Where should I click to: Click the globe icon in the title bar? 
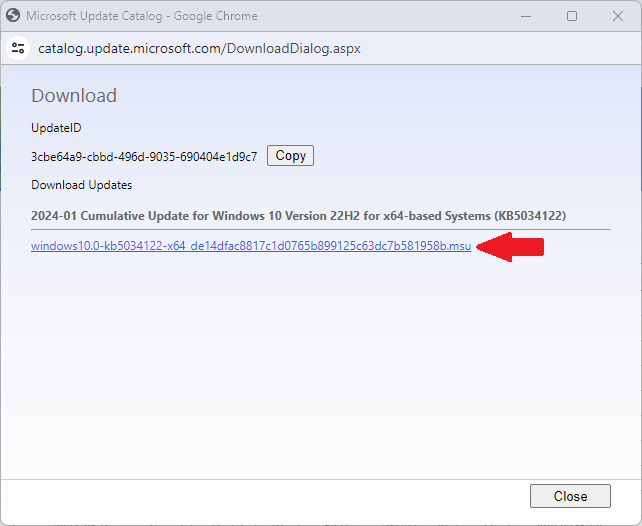(x=14, y=16)
